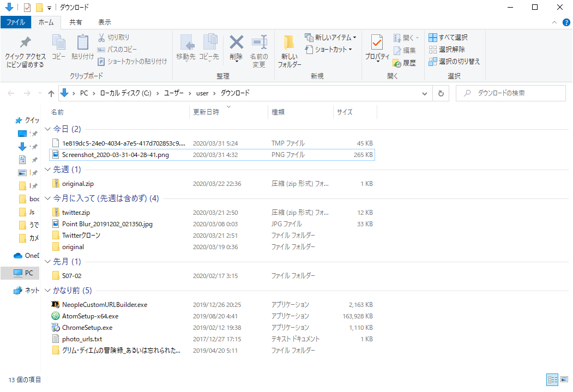Show file History (履歴)
The image size is (573, 392).
[405, 63]
